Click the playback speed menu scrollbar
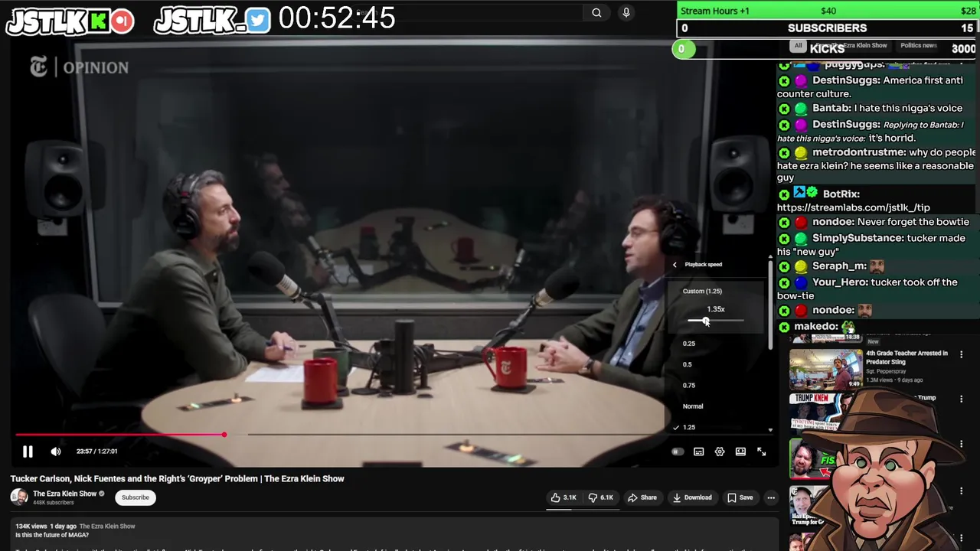 [771, 304]
